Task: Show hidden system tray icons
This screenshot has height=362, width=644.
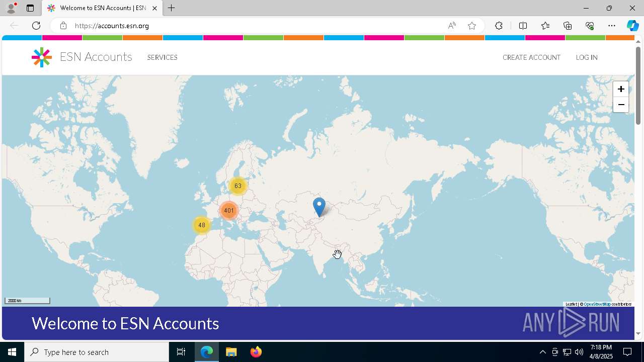Action: click(542, 352)
